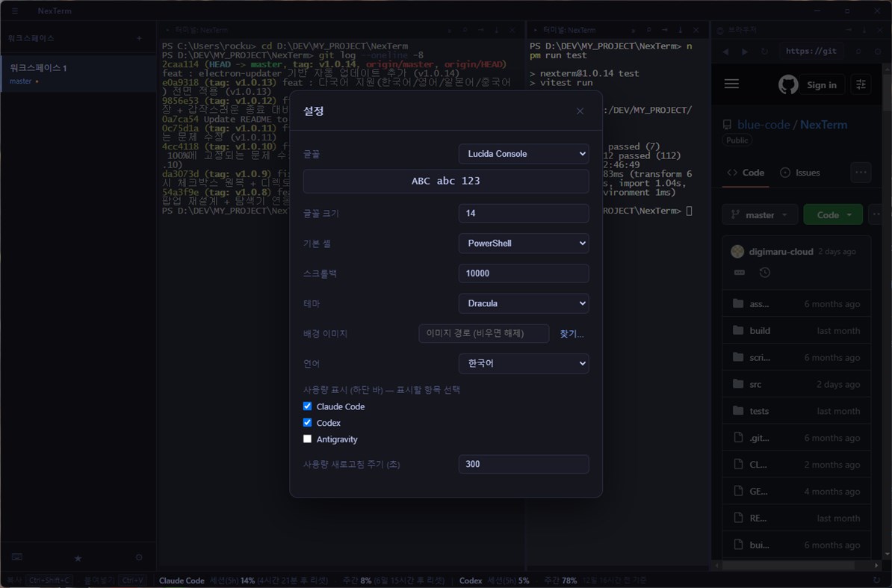
Task: Click the refresh icon in the status bar
Action: click(x=876, y=581)
